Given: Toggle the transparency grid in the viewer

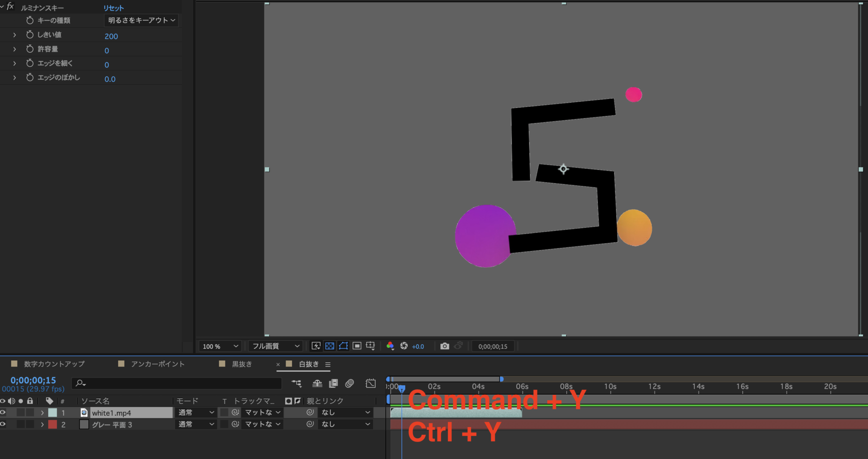Looking at the screenshot, I should [x=330, y=346].
